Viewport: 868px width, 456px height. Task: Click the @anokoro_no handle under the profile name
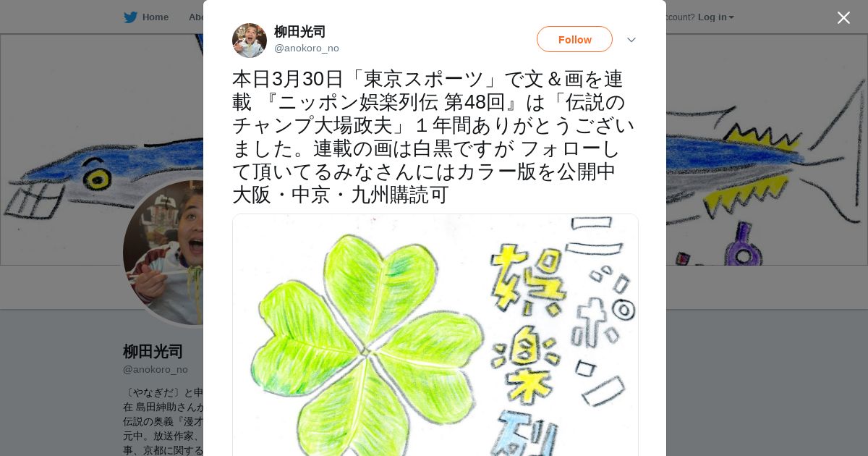point(156,370)
